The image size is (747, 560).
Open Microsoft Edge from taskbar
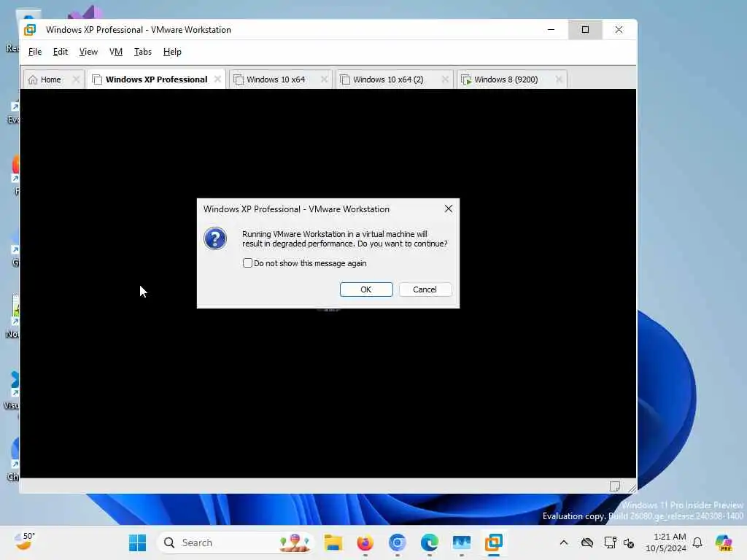[429, 542]
